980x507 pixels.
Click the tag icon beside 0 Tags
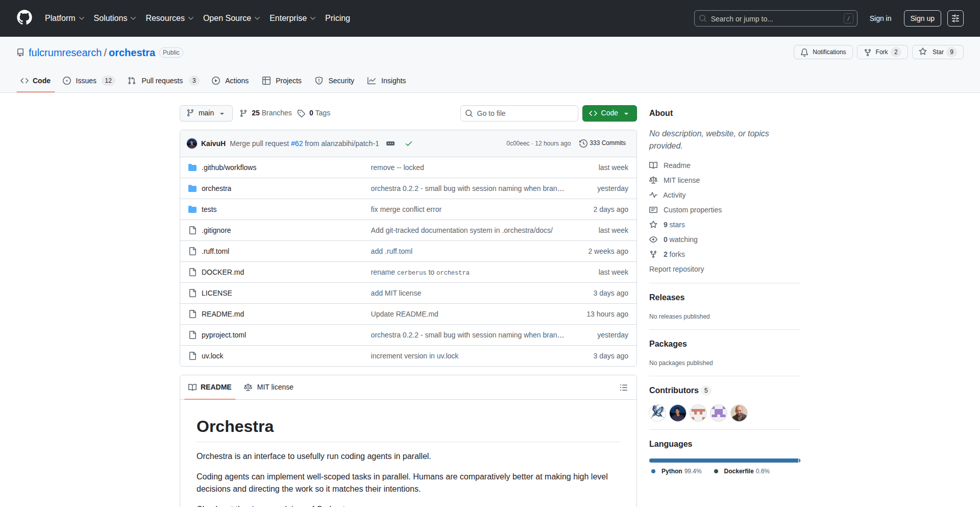[301, 113]
